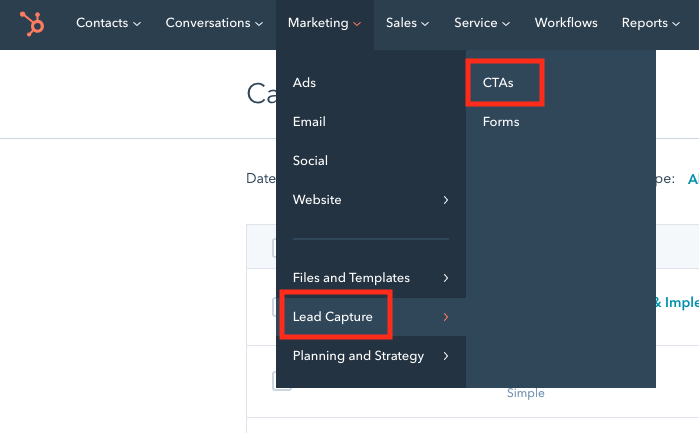The image size is (699, 433).
Task: Choose Email in the Marketing dropdown
Action: 309,122
